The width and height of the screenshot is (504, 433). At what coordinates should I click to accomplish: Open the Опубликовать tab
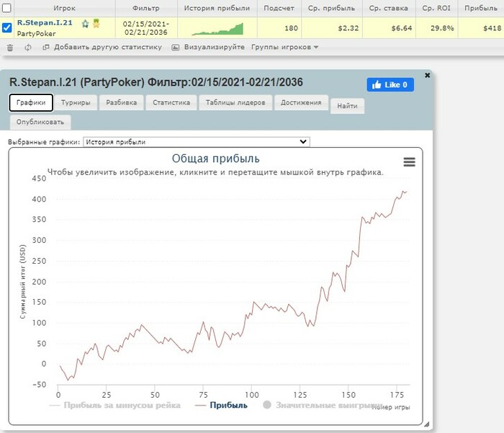40,122
